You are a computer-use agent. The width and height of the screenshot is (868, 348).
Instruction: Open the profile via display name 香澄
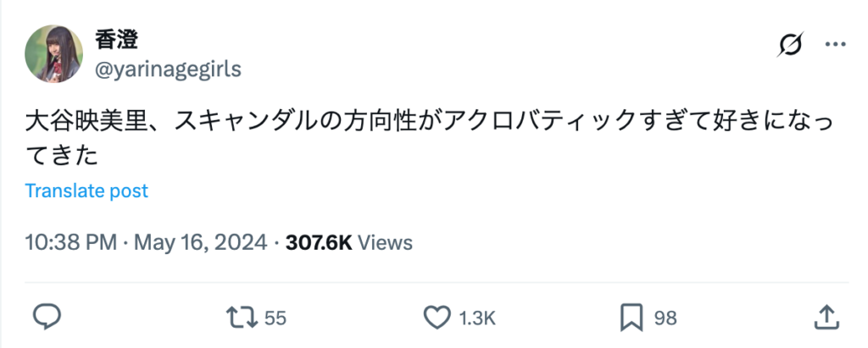click(117, 39)
